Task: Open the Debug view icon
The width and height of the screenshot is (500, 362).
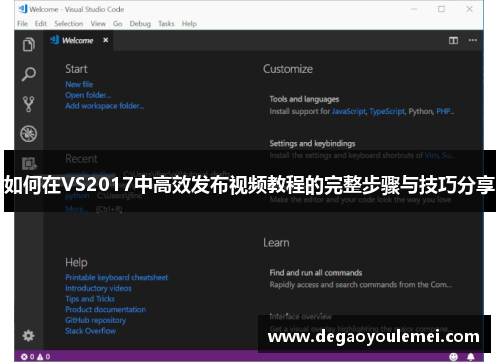Action: [x=29, y=134]
